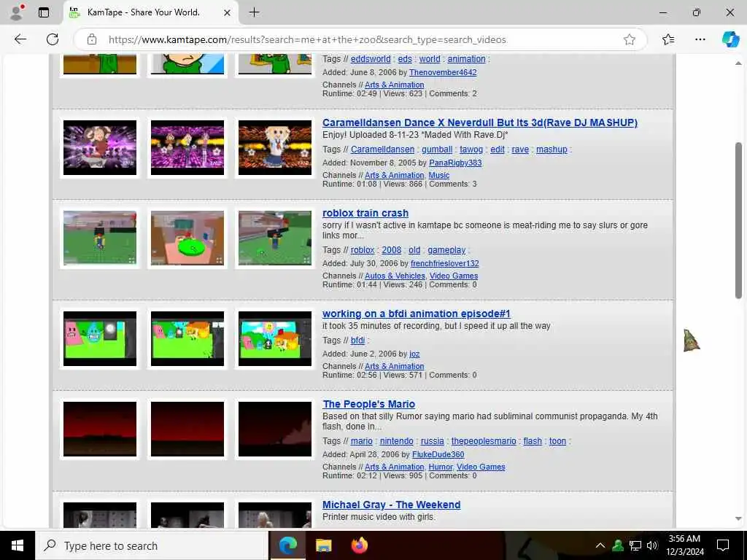Open third Caramelldansen thumbnail with blonde character
747x560 pixels.
(275, 147)
